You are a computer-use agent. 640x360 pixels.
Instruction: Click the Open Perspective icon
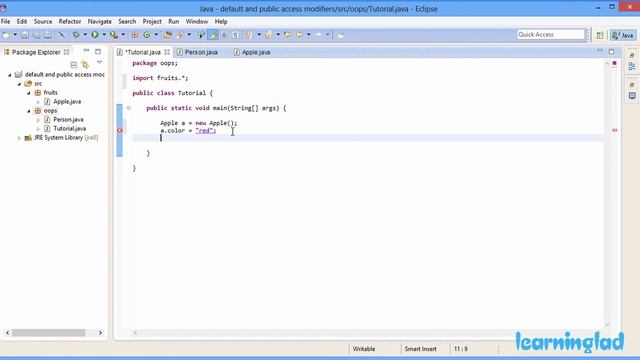pos(600,36)
